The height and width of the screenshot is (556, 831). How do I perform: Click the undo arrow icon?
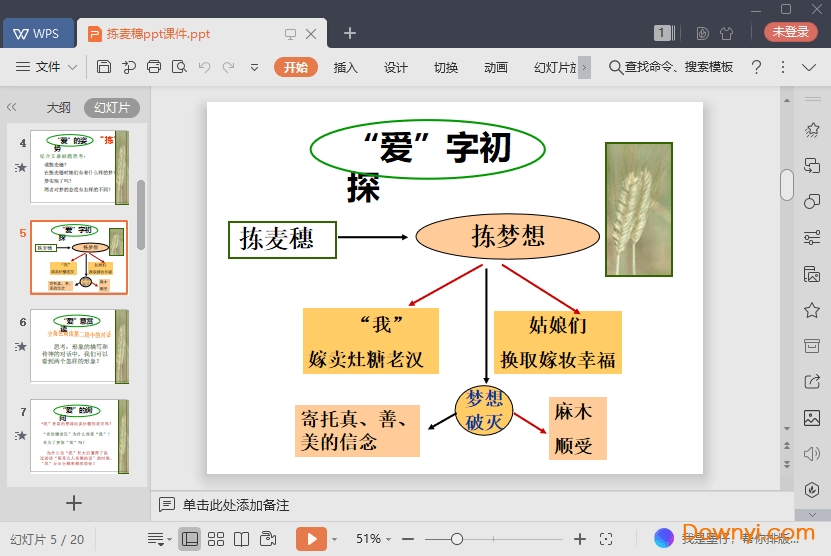tap(204, 67)
